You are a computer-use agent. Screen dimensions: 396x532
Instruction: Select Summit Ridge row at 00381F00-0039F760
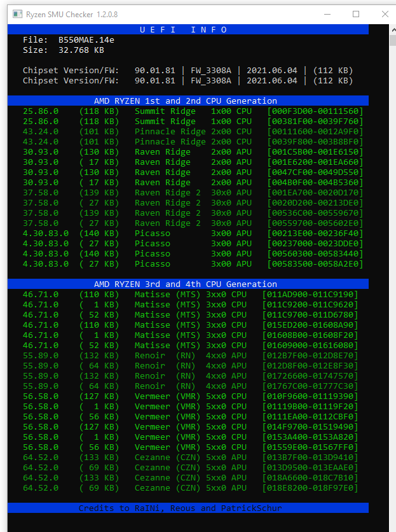(193, 122)
